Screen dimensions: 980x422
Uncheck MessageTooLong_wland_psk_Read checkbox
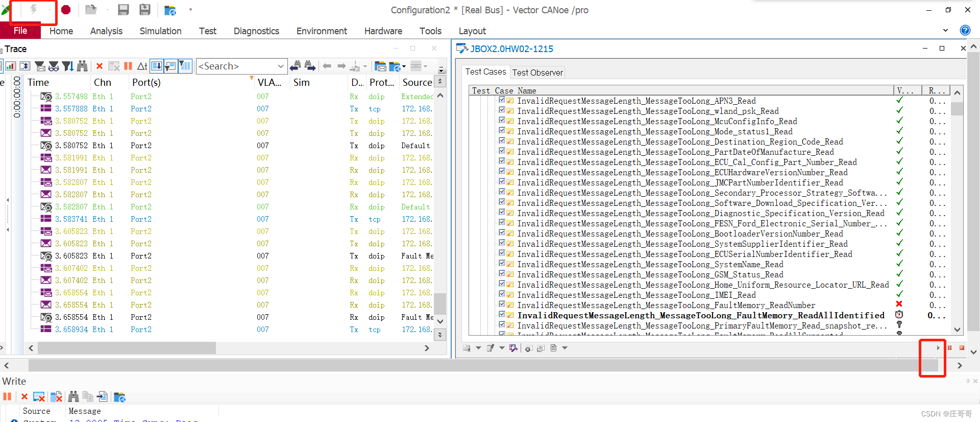(x=502, y=110)
